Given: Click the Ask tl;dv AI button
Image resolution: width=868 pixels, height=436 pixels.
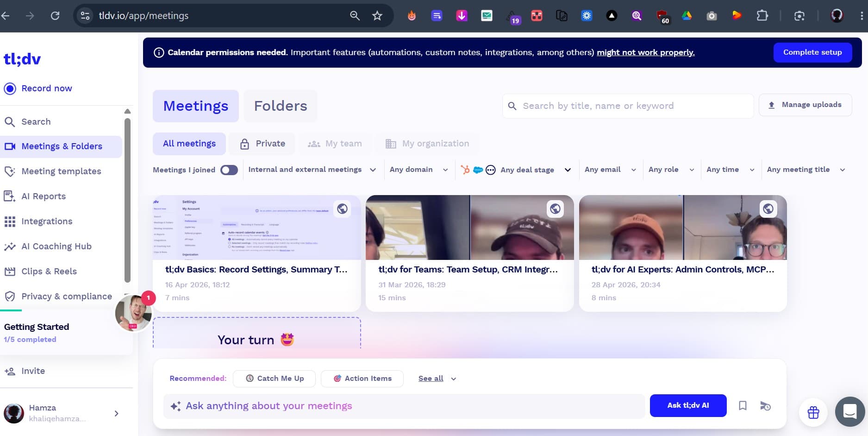Looking at the screenshot, I should click(x=688, y=405).
